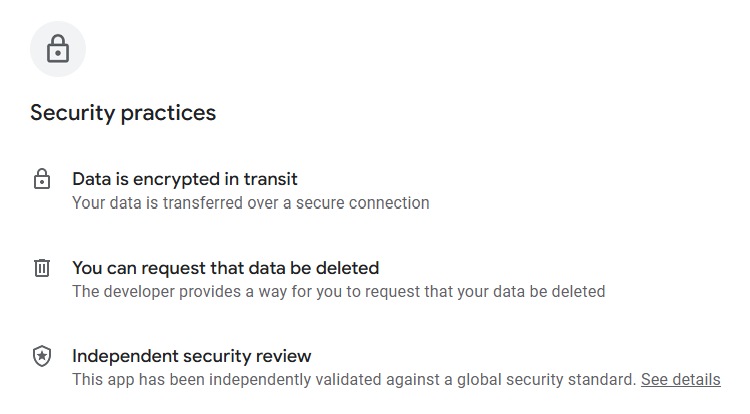Follow the underlined See details hyperlink
The image size is (750, 414).
point(680,380)
